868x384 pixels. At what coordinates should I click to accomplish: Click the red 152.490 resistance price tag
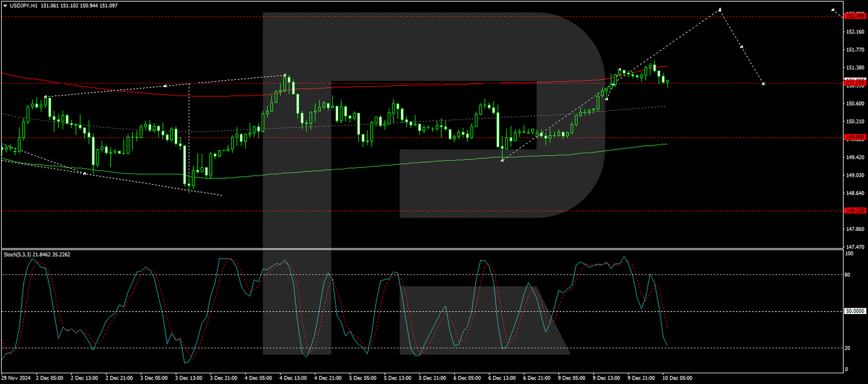pyautogui.click(x=854, y=17)
